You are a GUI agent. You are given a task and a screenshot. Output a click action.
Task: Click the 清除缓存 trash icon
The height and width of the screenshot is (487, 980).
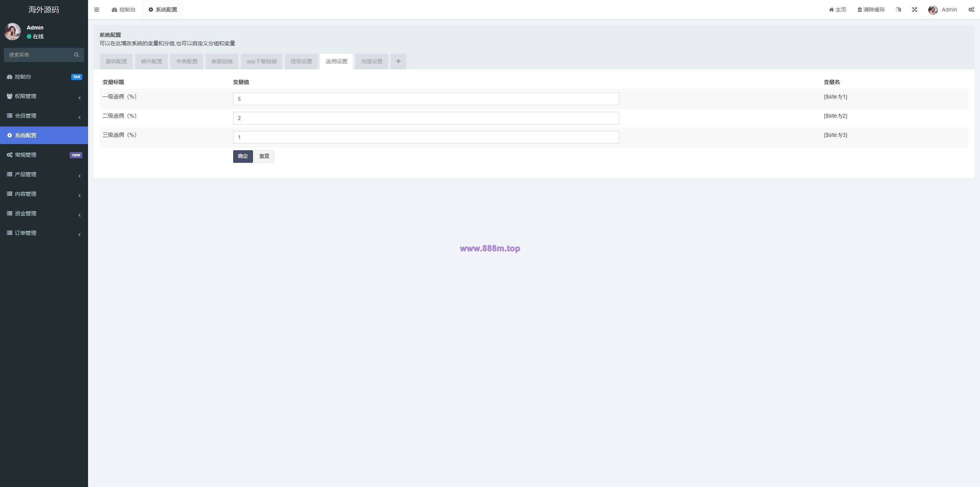tap(859, 10)
